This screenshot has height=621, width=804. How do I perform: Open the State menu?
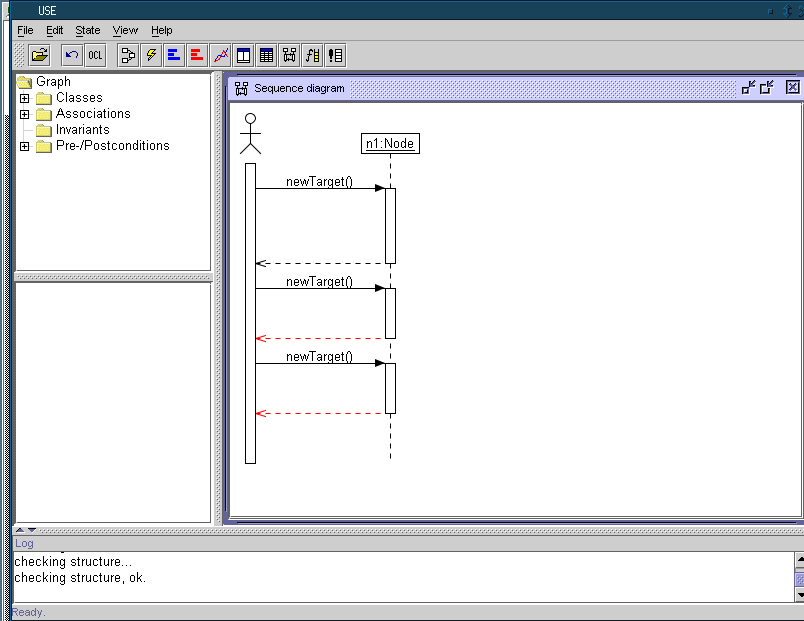coord(88,30)
